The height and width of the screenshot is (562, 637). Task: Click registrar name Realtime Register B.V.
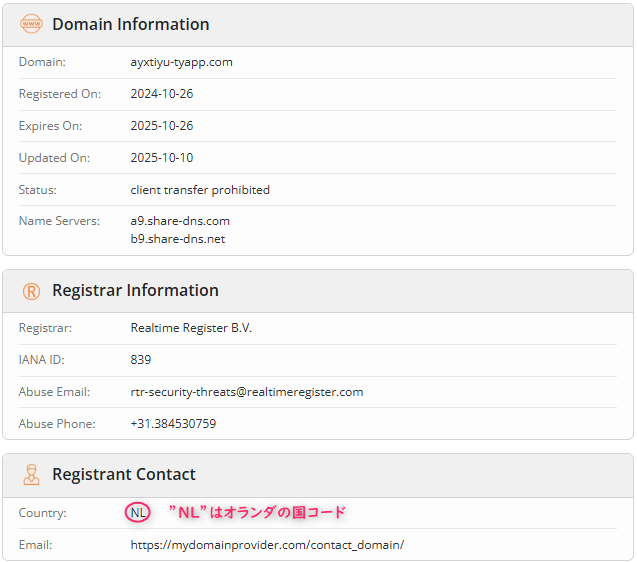[192, 328]
